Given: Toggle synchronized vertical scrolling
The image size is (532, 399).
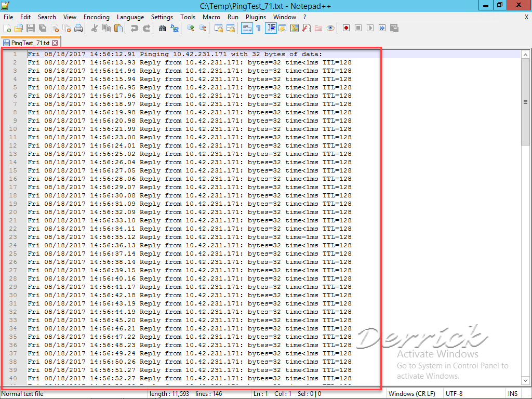Looking at the screenshot, I should (x=218, y=28).
